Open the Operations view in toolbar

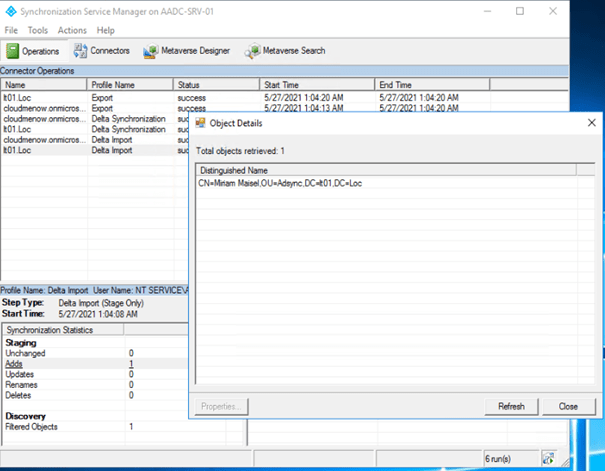tap(33, 50)
